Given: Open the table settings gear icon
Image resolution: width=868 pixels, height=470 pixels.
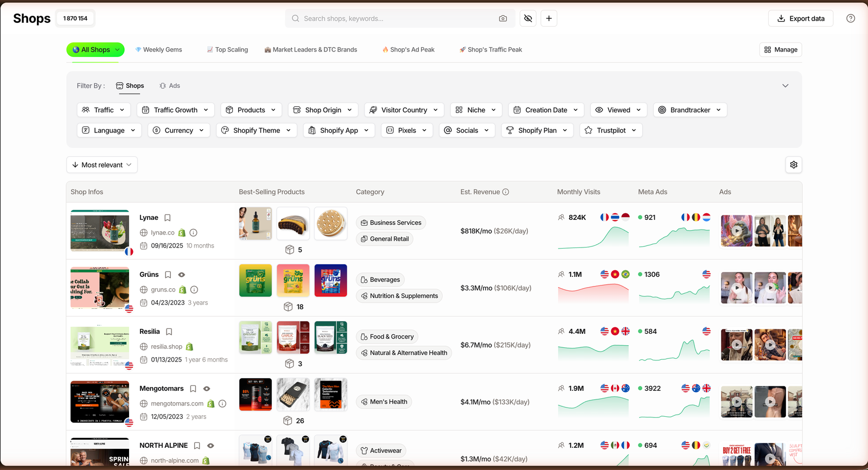Looking at the screenshot, I should click(x=794, y=165).
